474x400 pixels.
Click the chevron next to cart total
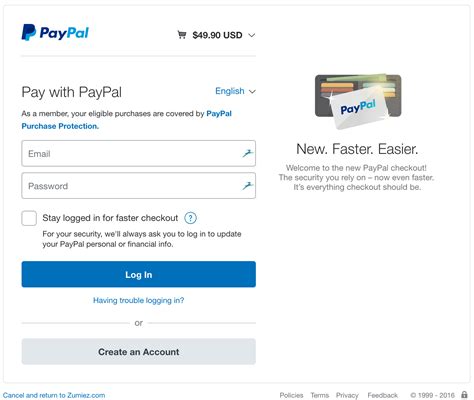click(252, 35)
